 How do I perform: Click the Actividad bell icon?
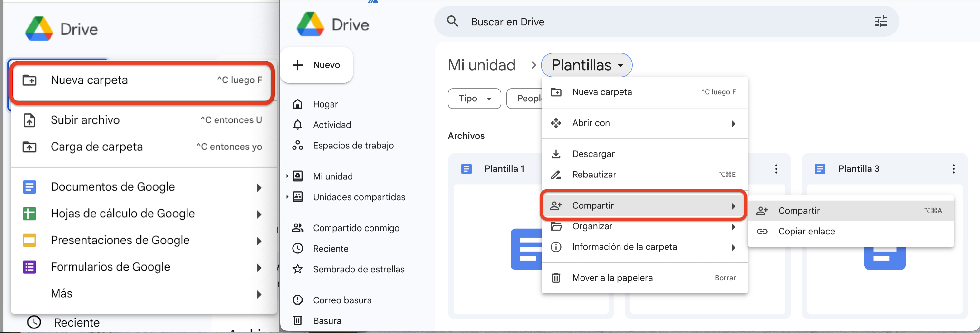(297, 125)
